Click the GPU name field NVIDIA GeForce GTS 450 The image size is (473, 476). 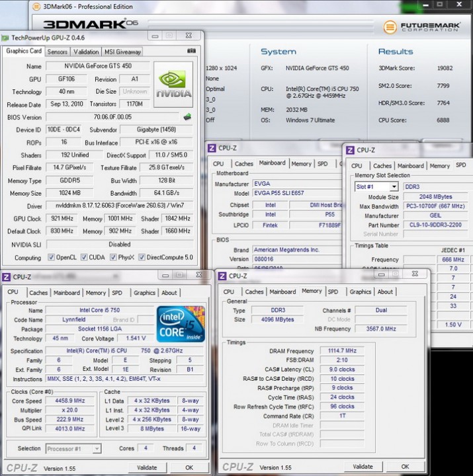pyautogui.click(x=98, y=66)
